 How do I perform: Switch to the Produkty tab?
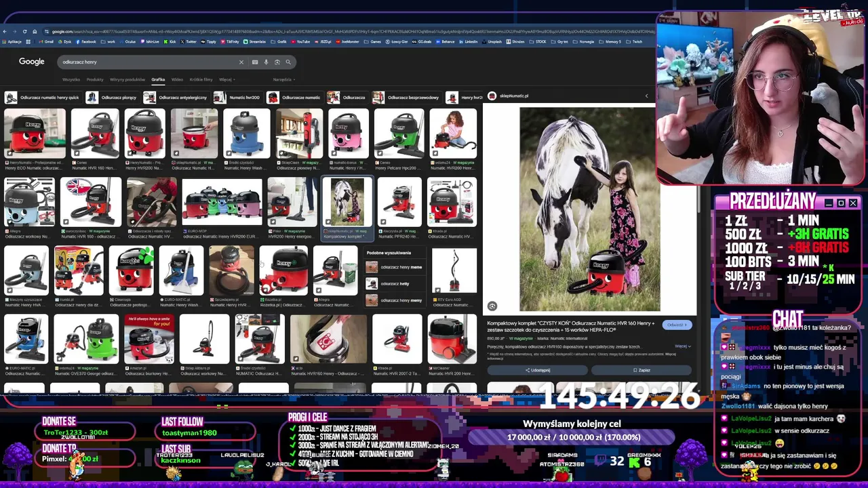[x=95, y=79]
